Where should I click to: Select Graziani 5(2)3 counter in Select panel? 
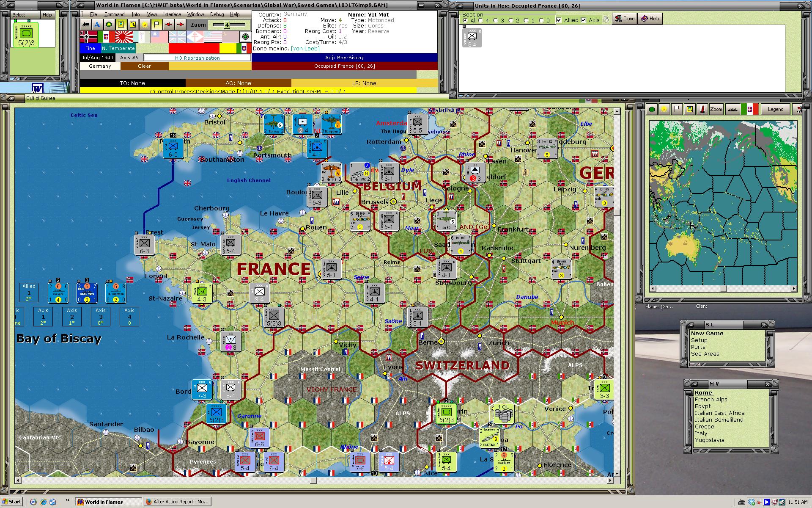(26, 34)
